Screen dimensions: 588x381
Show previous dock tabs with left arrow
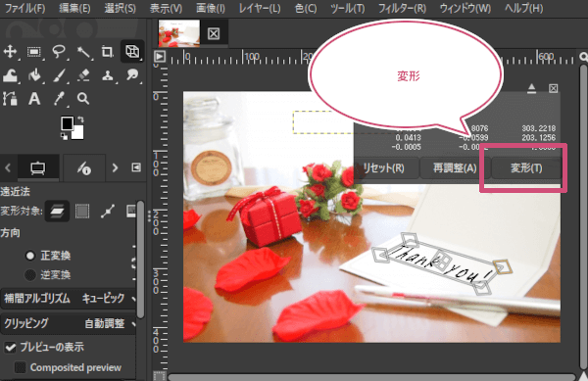click(8, 167)
